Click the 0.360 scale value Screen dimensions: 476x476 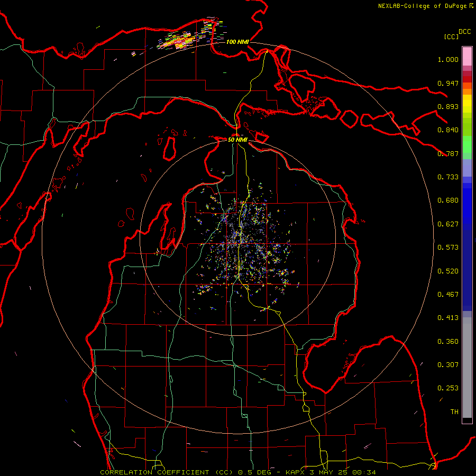[448, 342]
